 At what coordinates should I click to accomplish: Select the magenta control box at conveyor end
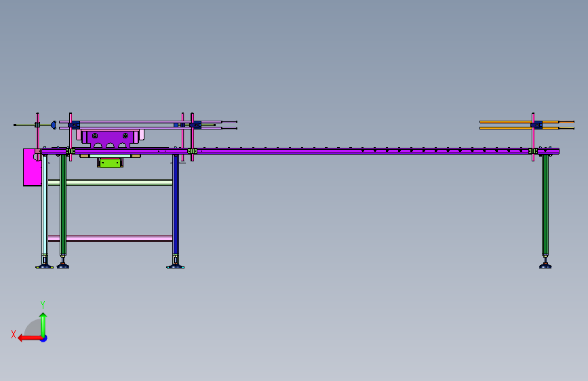(32, 167)
